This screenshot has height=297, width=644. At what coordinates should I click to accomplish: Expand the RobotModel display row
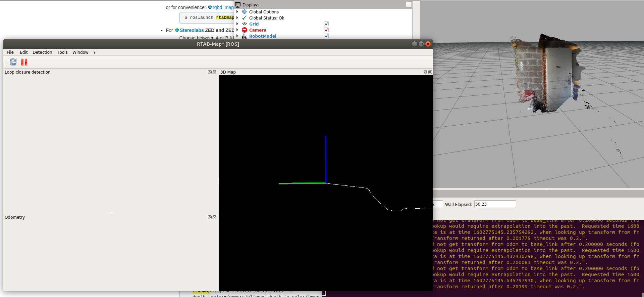237,36
